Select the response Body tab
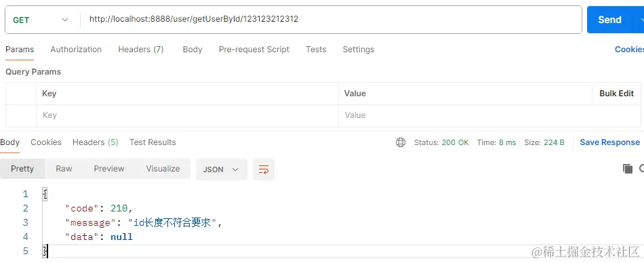The image size is (644, 263). tap(10, 142)
